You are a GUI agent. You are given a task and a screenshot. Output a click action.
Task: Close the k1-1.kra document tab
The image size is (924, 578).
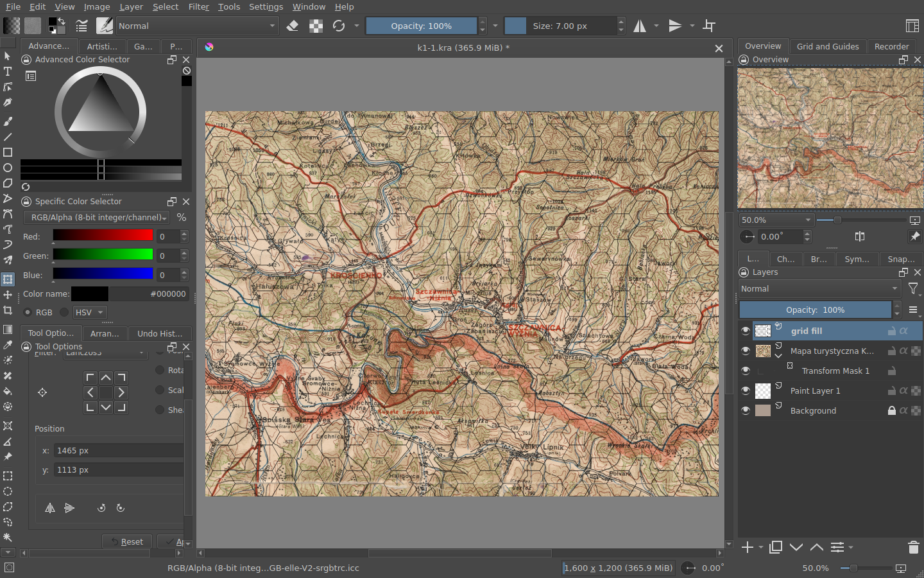719,48
